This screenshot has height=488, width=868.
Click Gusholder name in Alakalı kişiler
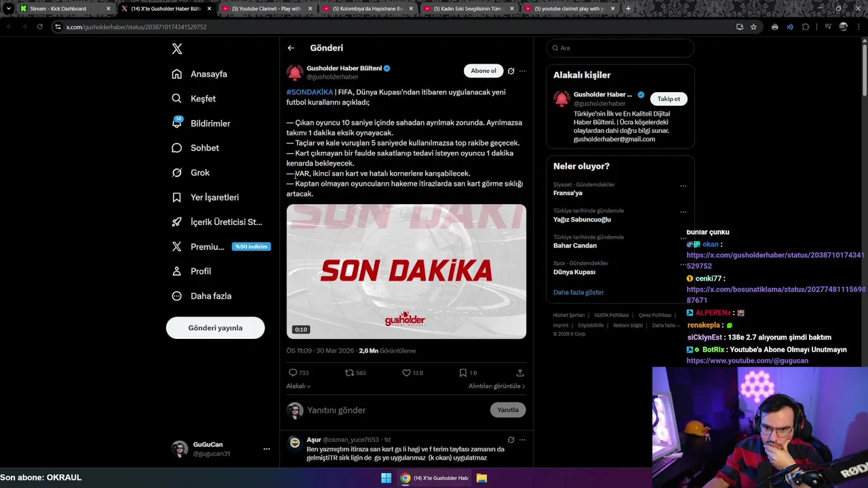tap(603, 95)
